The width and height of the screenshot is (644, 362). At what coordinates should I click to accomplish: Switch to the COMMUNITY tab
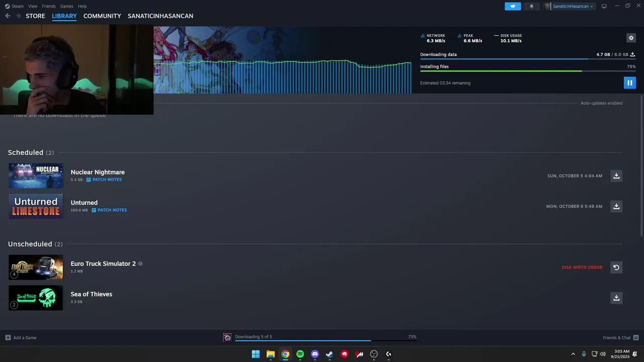pyautogui.click(x=102, y=16)
